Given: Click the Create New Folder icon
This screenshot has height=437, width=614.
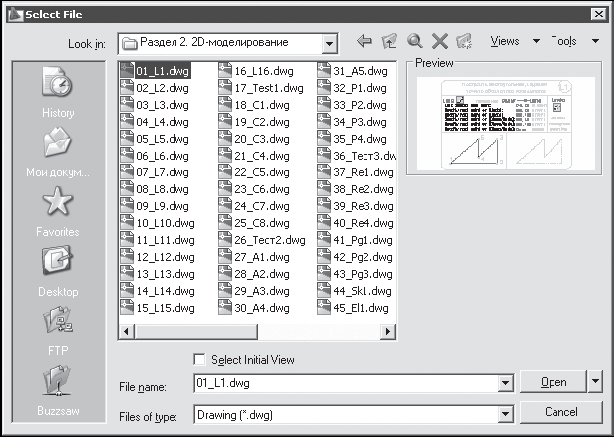Looking at the screenshot, I should coord(463,42).
